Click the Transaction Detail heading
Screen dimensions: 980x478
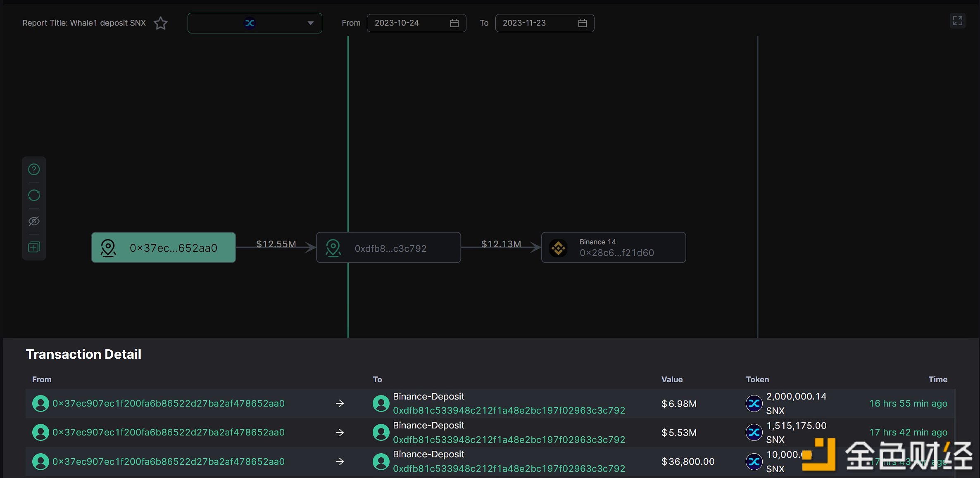click(x=83, y=354)
